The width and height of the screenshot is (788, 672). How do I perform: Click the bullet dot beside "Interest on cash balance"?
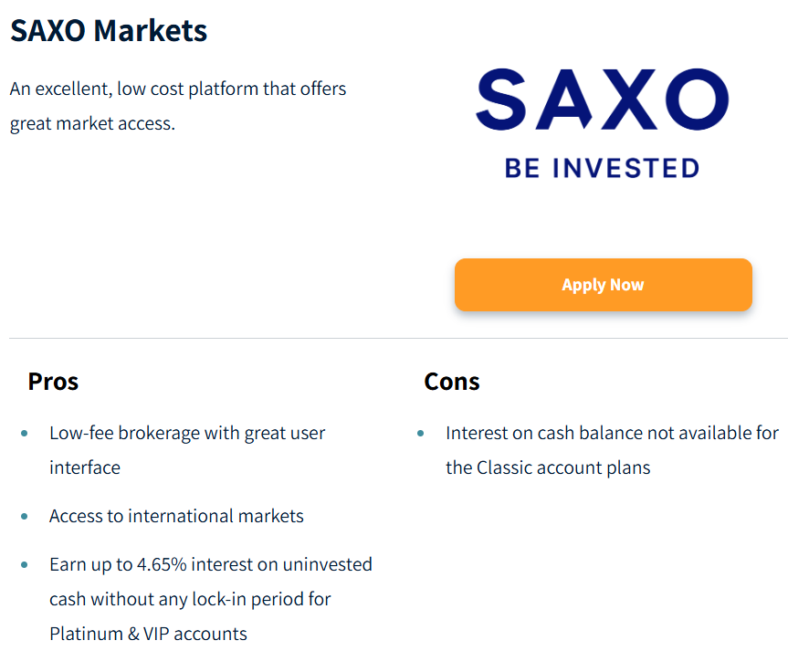(421, 433)
